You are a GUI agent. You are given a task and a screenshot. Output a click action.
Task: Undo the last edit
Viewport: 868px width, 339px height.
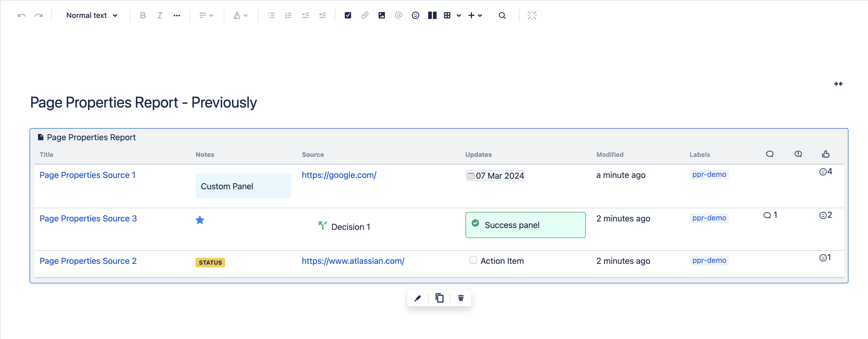(22, 16)
